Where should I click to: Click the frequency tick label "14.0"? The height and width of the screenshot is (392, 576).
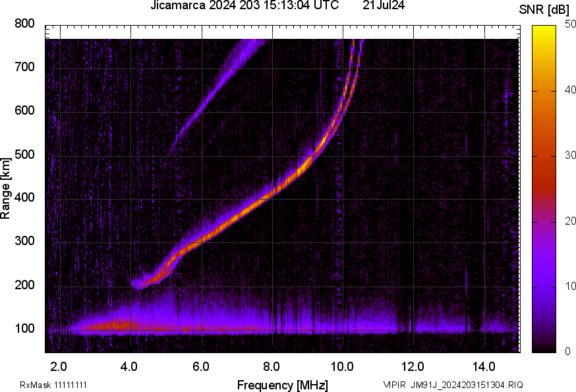tap(484, 367)
